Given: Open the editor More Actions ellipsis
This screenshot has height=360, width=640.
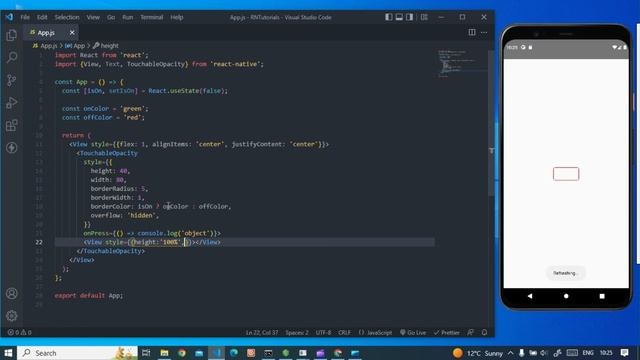Looking at the screenshot, I should (x=484, y=32).
